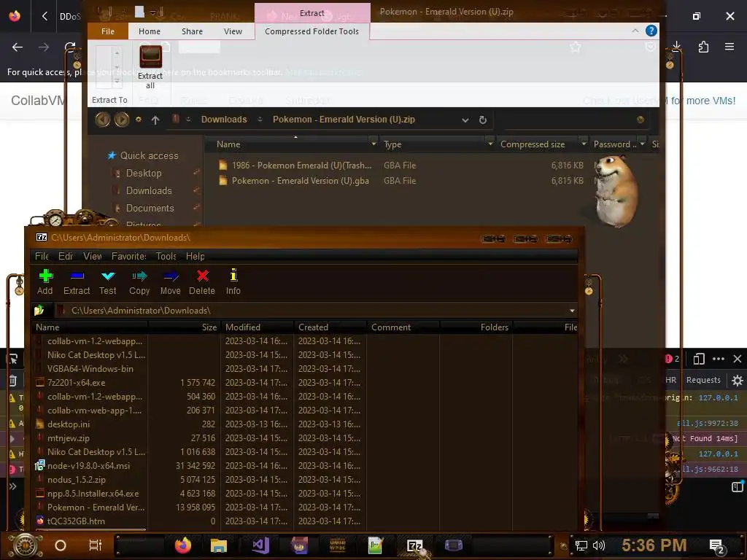
Task: Open Firefox downloads arrow icon
Action: [677, 46]
